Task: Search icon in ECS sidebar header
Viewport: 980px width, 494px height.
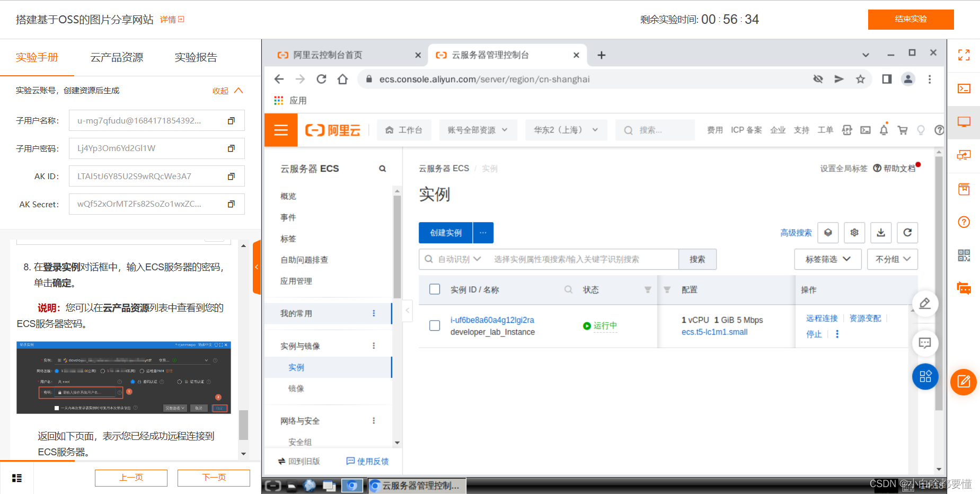Action: (382, 169)
